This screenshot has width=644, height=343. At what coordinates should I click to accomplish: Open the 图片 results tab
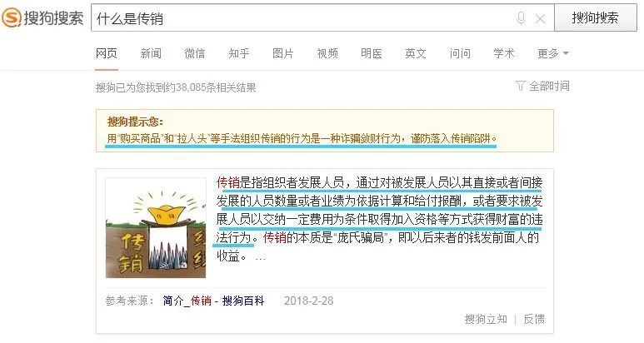tap(283, 53)
